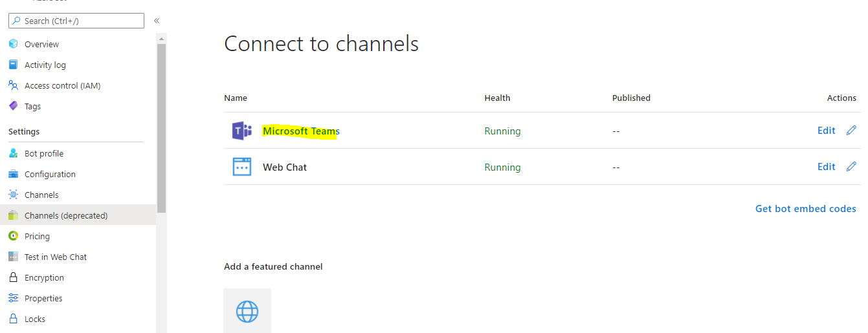Click the sidebar scrollbar up arrow
This screenshot has width=868, height=333.
click(x=161, y=39)
